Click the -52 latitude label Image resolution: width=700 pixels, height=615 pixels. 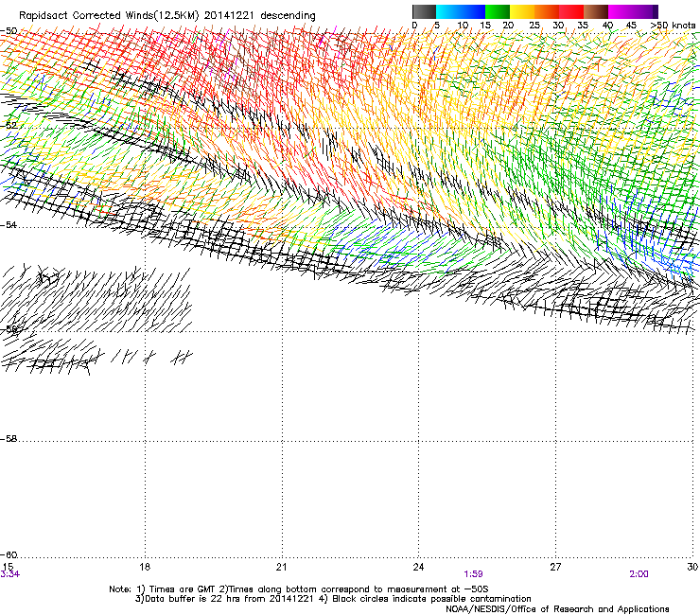[9, 126]
